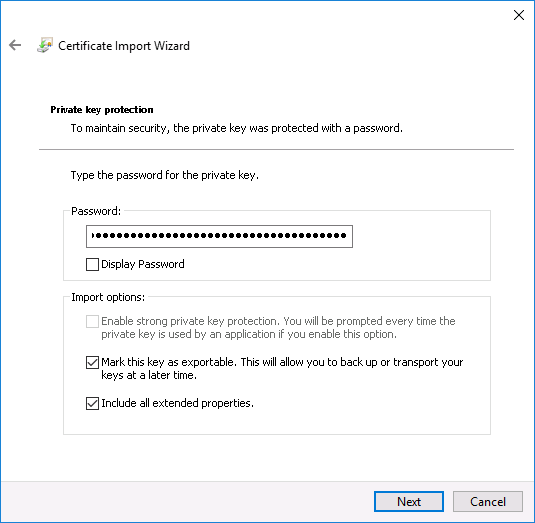
Task: Tick the Display Password checkbox
Action: tap(92, 264)
